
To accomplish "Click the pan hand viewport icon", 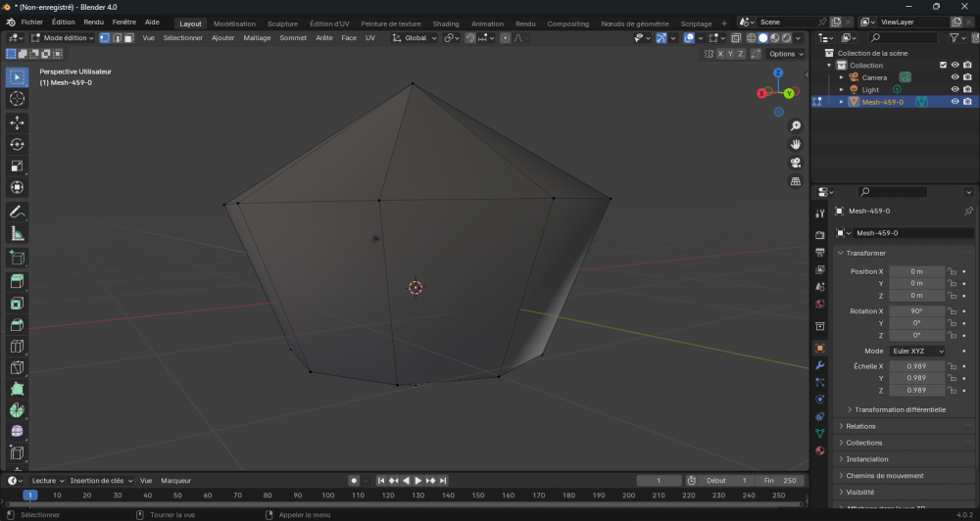I will [796, 144].
